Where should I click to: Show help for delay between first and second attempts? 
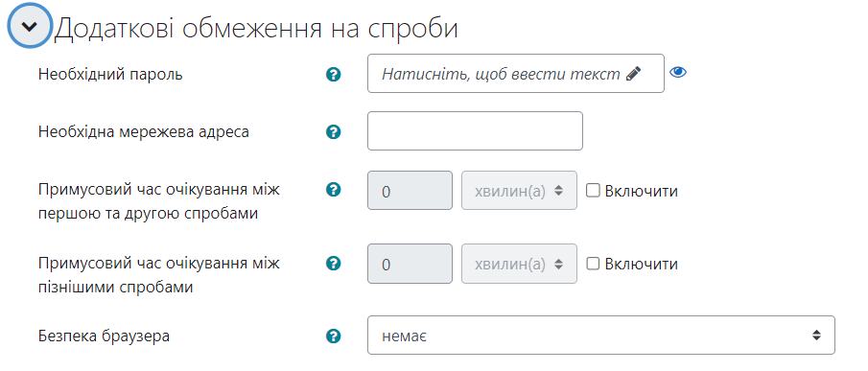[x=333, y=190]
